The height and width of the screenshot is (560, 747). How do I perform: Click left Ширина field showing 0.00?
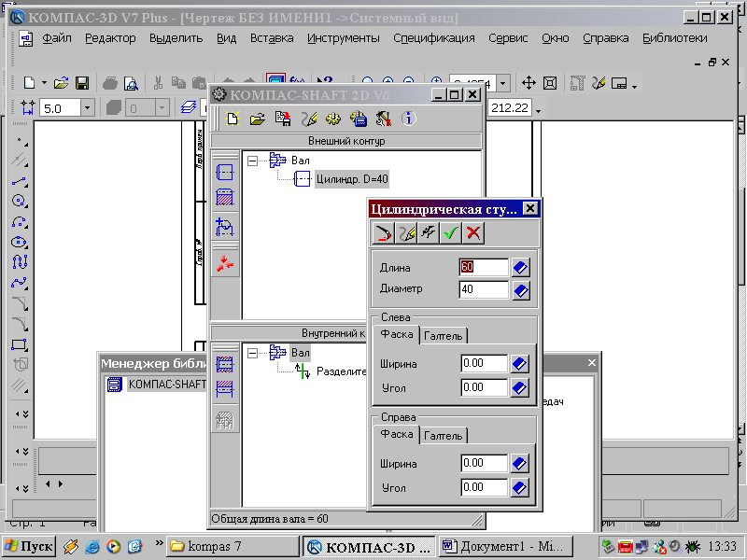click(485, 363)
